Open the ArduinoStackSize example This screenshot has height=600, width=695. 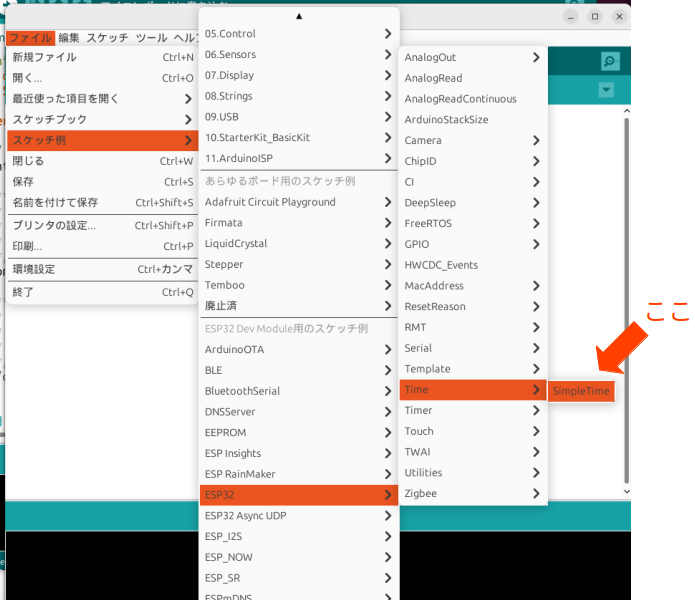(x=473, y=120)
